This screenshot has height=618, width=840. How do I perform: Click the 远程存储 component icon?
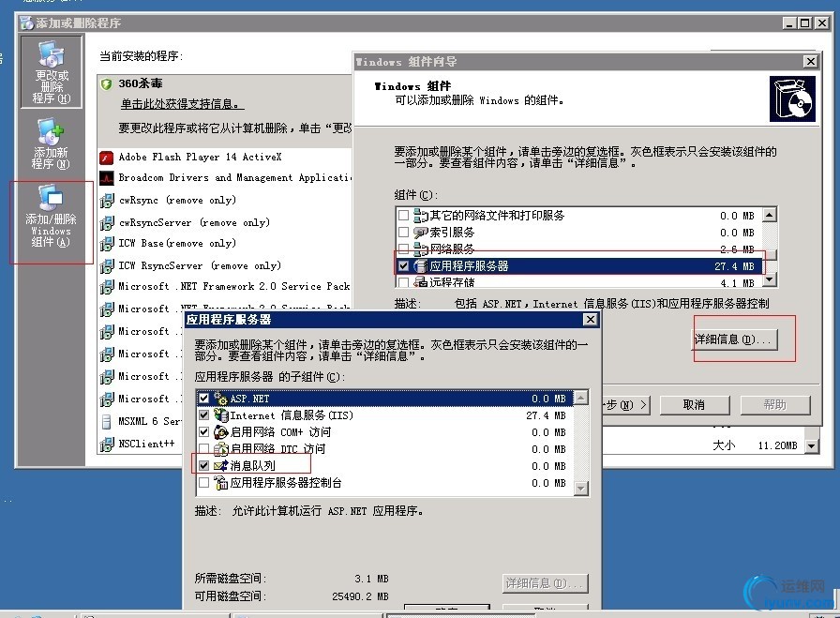point(421,282)
